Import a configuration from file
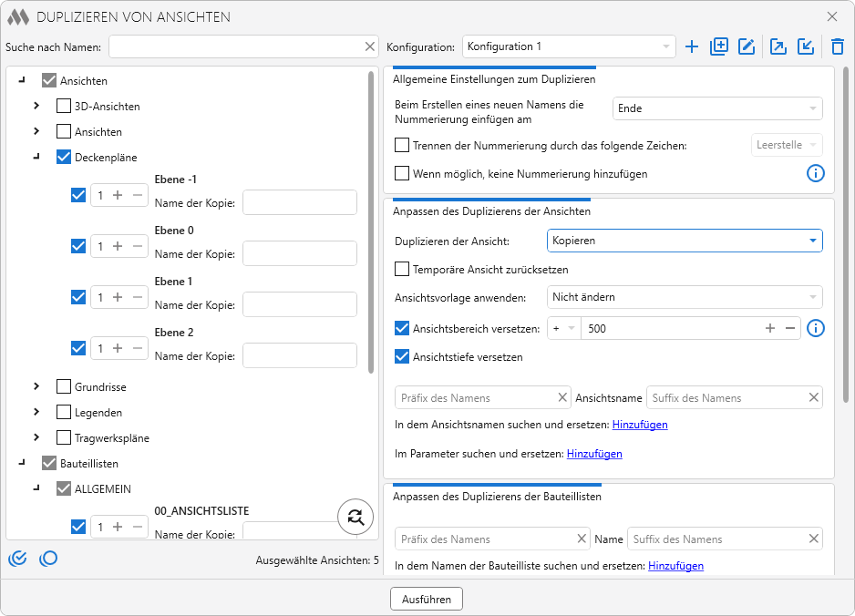This screenshot has height=616, width=855. 806,46
